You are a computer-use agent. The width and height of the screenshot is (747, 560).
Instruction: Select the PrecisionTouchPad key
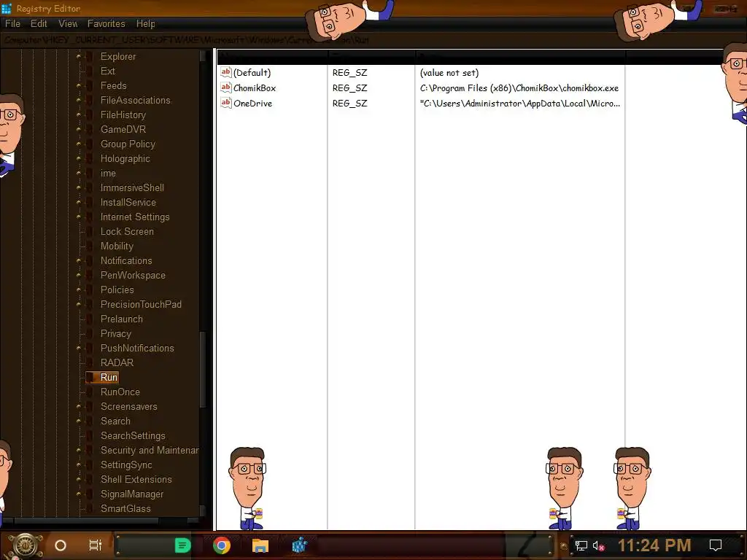click(x=141, y=304)
